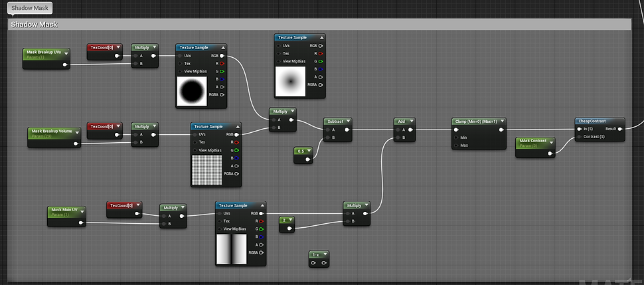This screenshot has width=644, height=285.
Task: Click the Max input pin on Clamp node
Action: point(456,145)
